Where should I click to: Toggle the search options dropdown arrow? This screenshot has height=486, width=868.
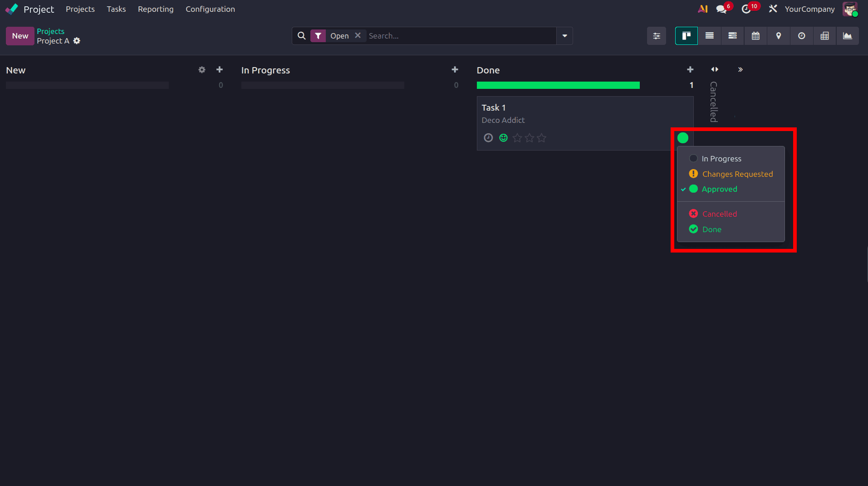click(x=565, y=36)
